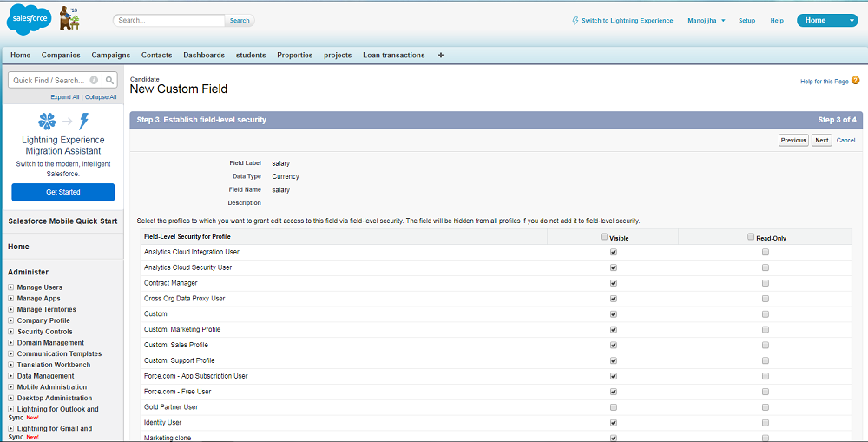Open Salesforce Mobile Quick Start section
This screenshot has height=442, width=868.
[62, 221]
